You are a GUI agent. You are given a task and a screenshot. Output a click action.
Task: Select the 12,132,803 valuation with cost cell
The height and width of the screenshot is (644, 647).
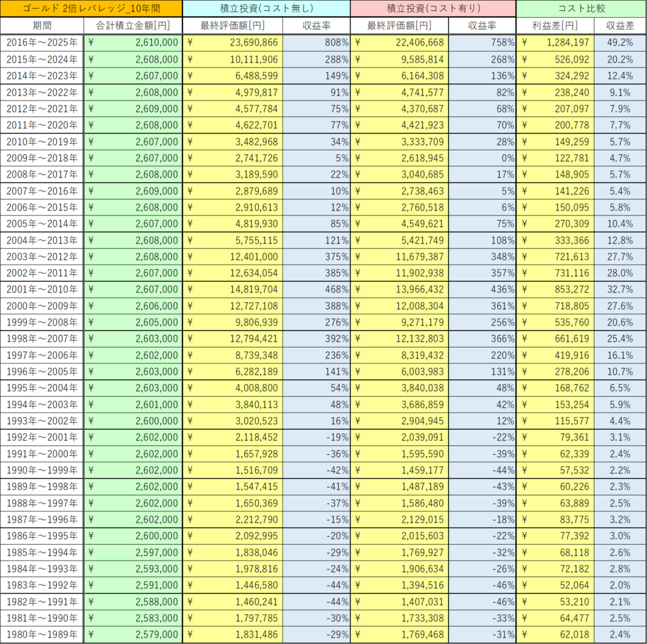399,339
